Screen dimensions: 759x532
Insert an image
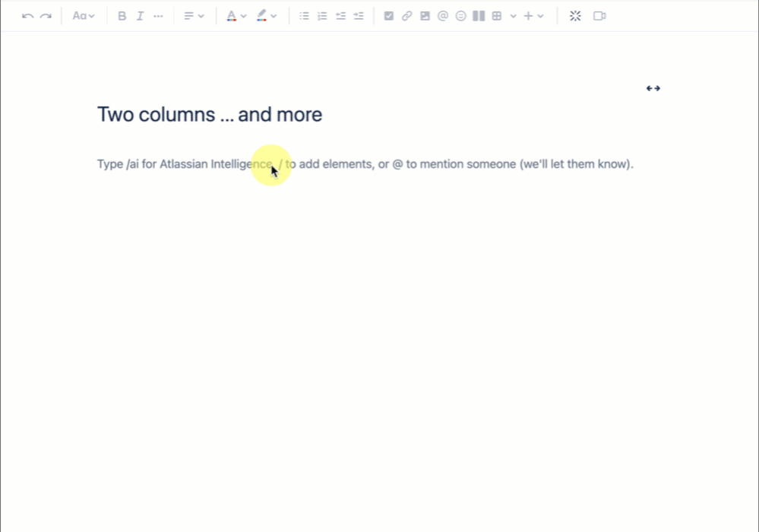point(424,15)
